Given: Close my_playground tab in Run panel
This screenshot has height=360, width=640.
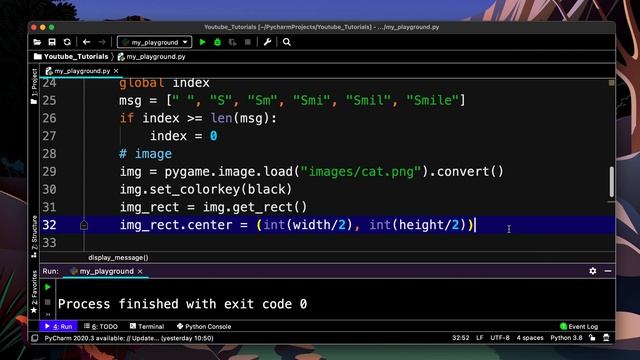Looking at the screenshot, I should coord(140,271).
